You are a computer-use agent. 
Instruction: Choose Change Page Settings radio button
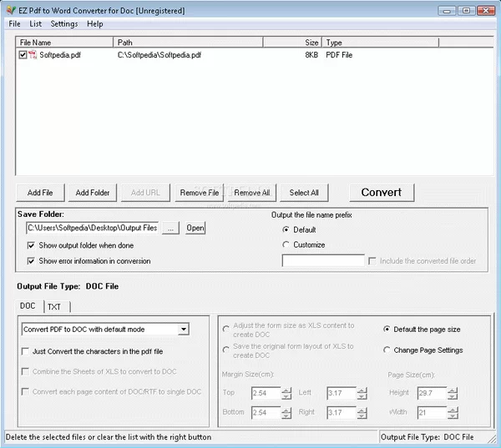[387, 350]
